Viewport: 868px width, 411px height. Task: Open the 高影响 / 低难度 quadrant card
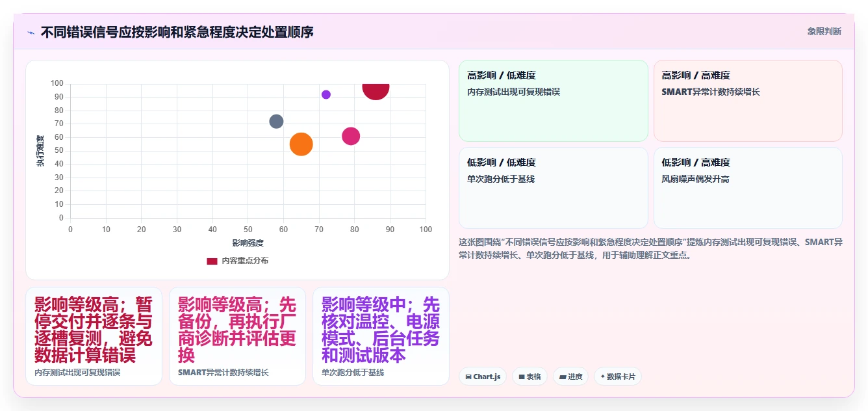point(554,101)
